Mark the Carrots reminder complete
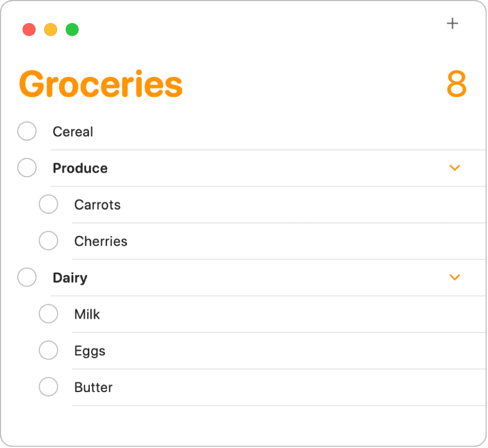Image resolution: width=488 pixels, height=448 pixels. click(49, 204)
